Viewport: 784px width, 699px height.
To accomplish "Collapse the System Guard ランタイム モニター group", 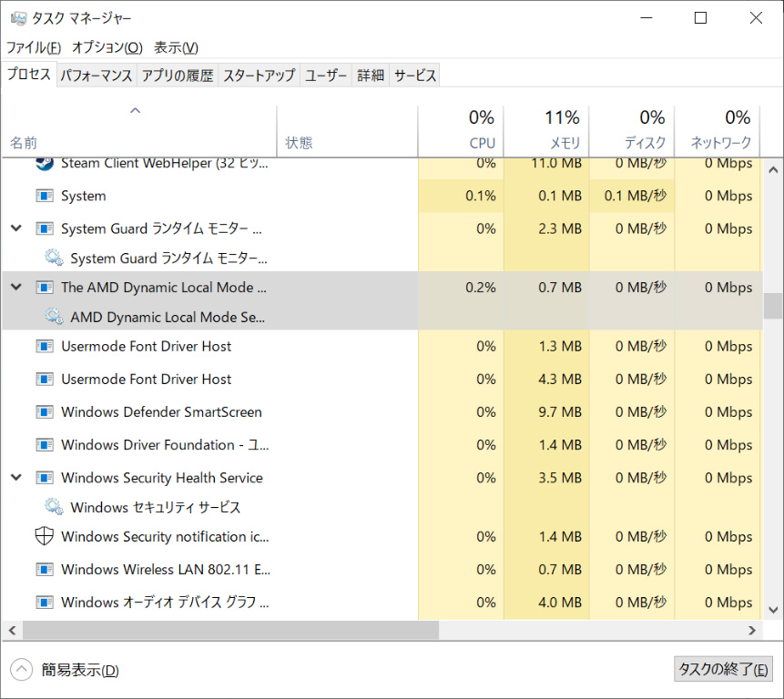I will tap(15, 228).
